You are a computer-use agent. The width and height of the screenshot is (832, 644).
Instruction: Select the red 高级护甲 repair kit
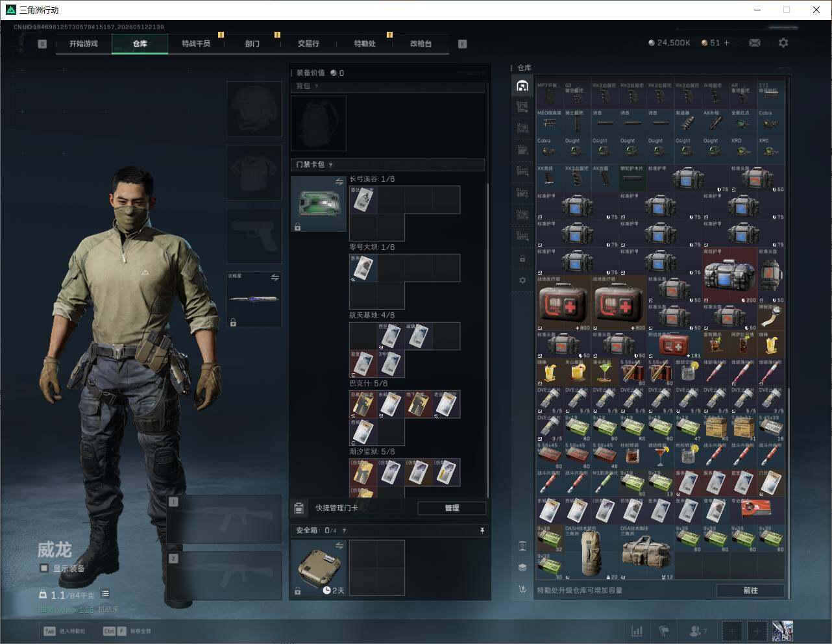730,276
